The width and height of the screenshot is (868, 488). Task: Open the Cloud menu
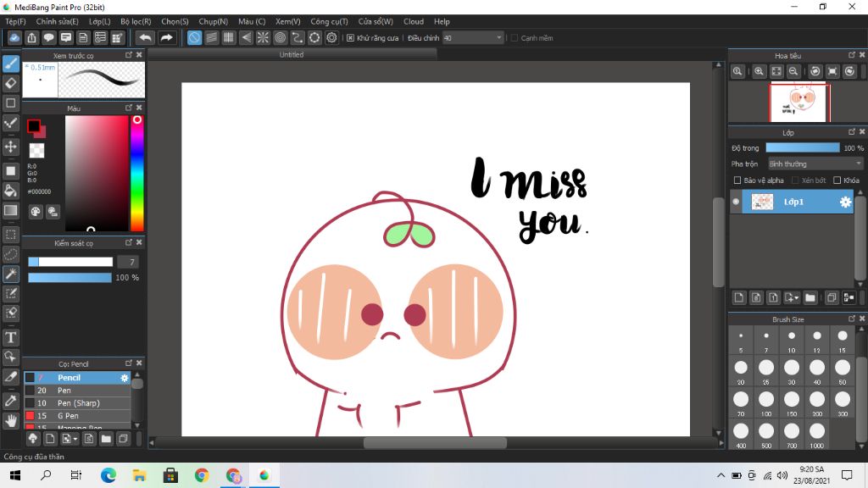coord(414,21)
